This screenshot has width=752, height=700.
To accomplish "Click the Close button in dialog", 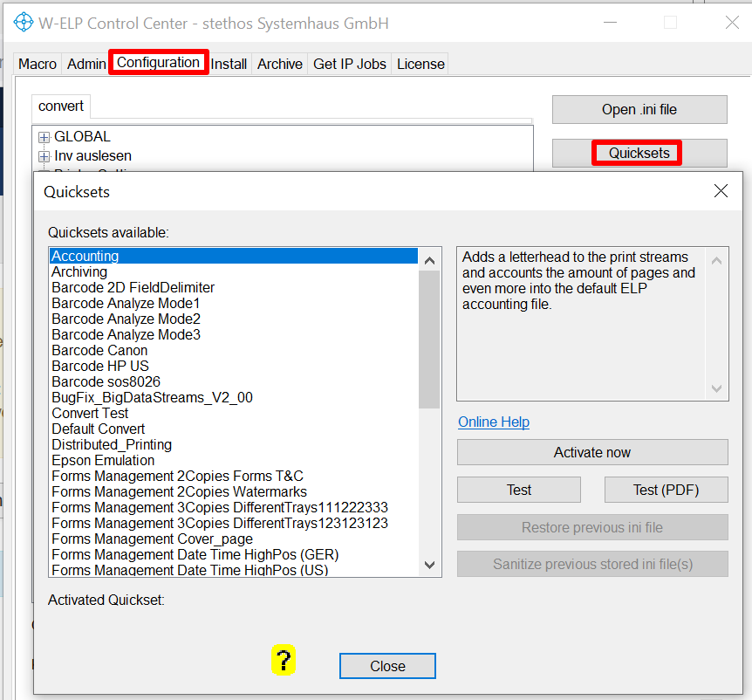I will point(387,666).
